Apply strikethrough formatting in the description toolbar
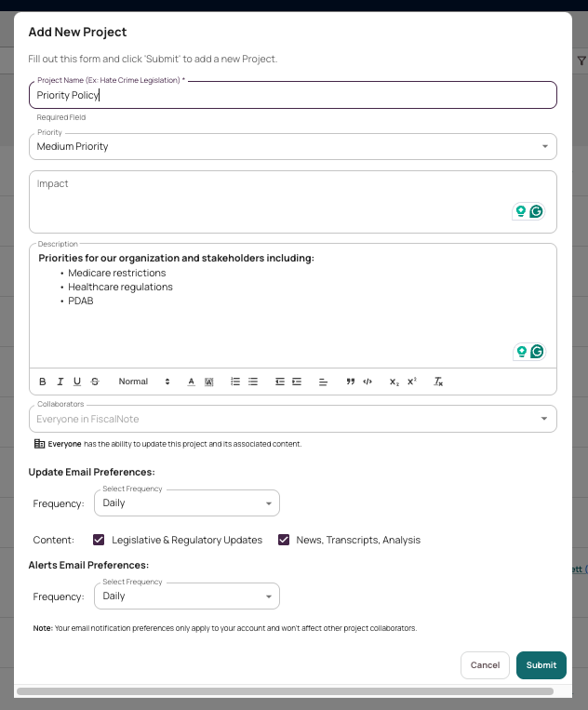This screenshot has width=588, height=710. 95,382
